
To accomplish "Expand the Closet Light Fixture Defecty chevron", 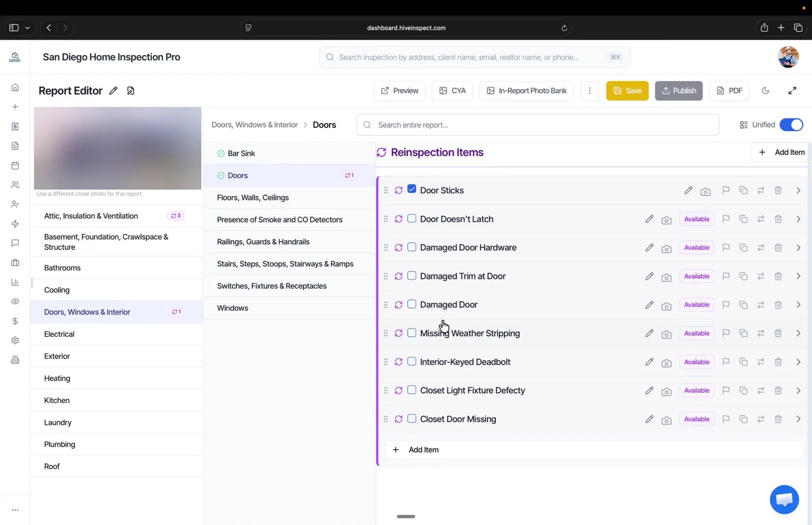I will point(798,390).
